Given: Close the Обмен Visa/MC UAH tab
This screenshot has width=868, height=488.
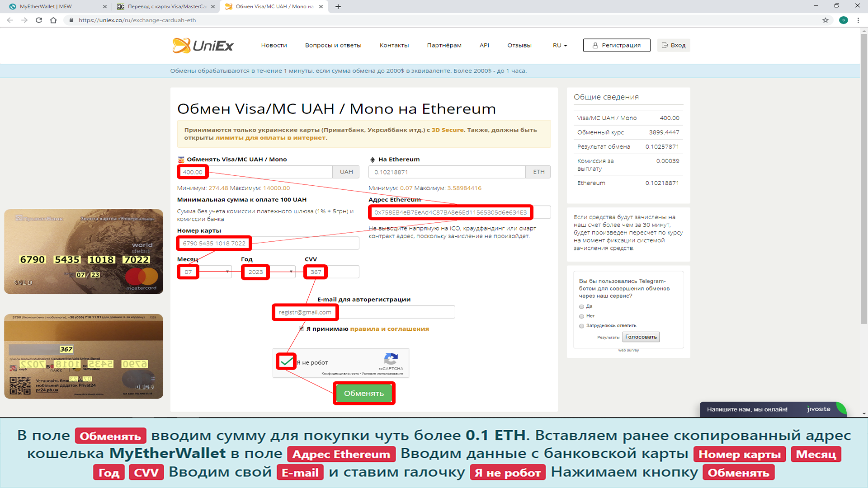Looking at the screenshot, I should coord(321,6).
